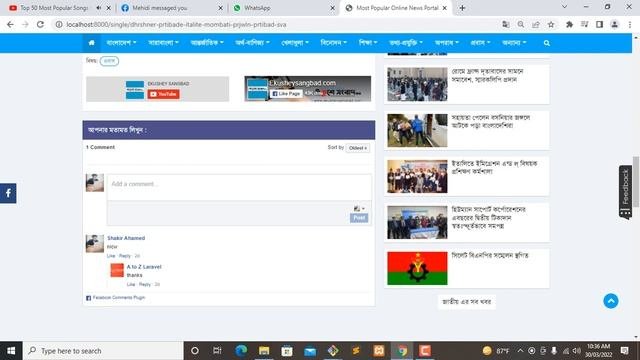Close the WhatsApp tab
The width and height of the screenshot is (640, 360).
[x=332, y=8]
